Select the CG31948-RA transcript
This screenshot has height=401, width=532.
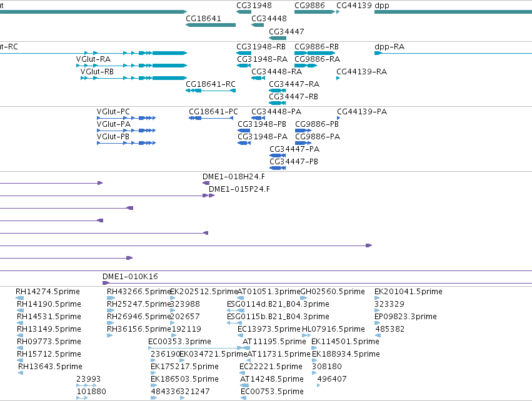(x=263, y=59)
